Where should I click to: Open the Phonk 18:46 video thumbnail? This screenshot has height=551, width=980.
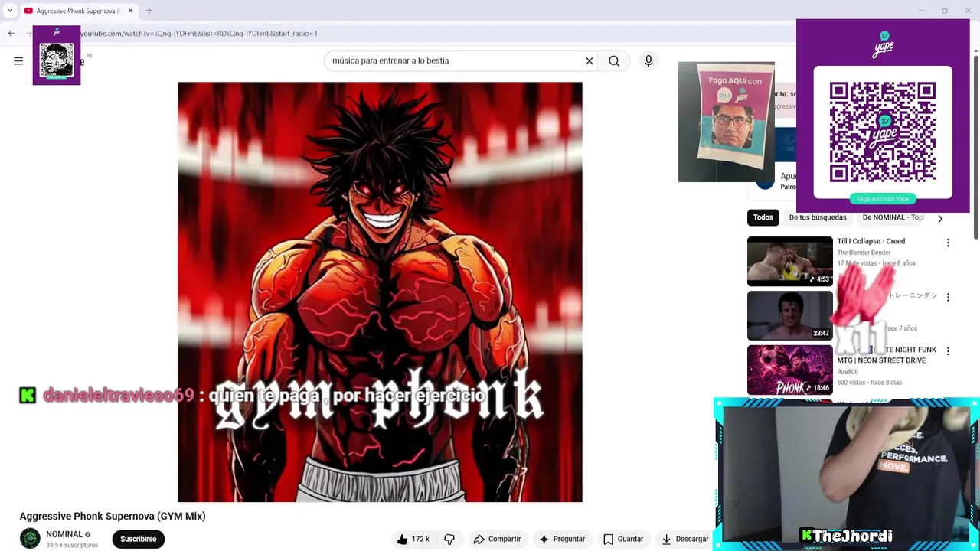(789, 370)
